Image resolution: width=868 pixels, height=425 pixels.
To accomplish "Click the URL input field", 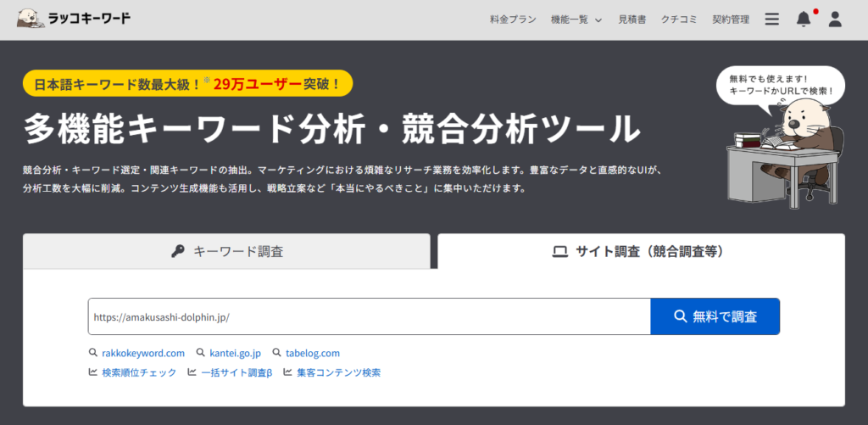I will pyautogui.click(x=369, y=316).
